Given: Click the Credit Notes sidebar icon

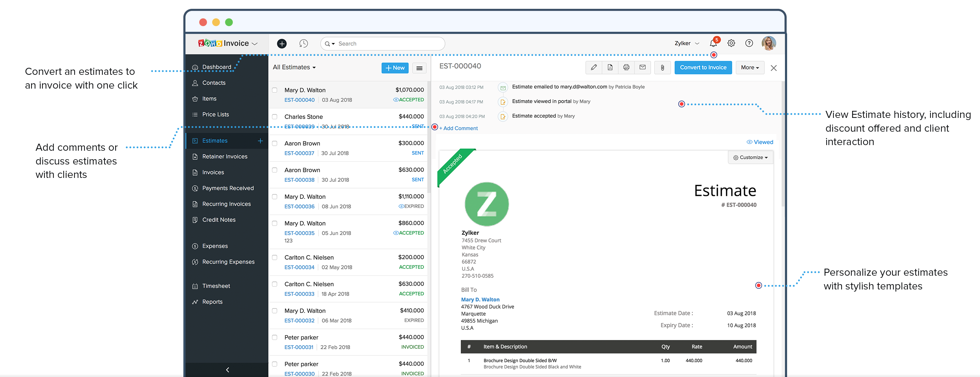Looking at the screenshot, I should coord(195,220).
